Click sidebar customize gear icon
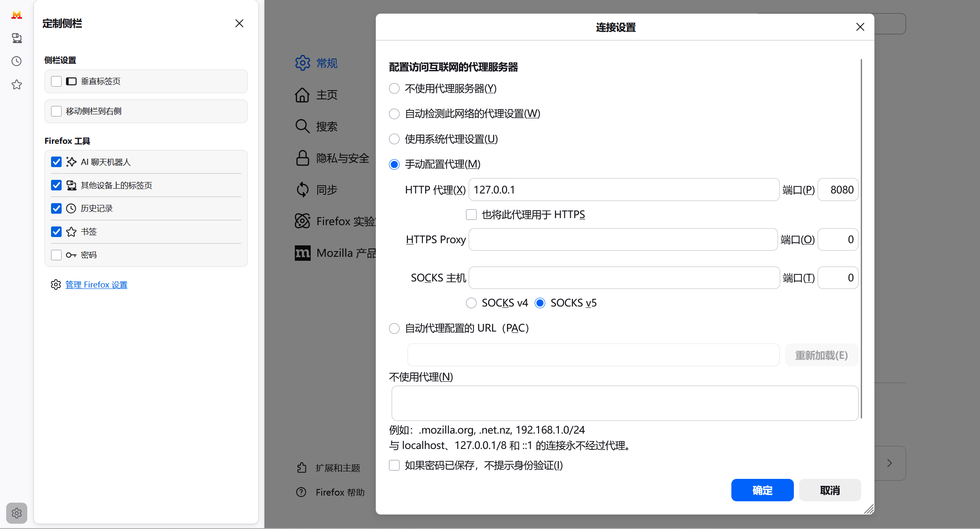 point(17,513)
